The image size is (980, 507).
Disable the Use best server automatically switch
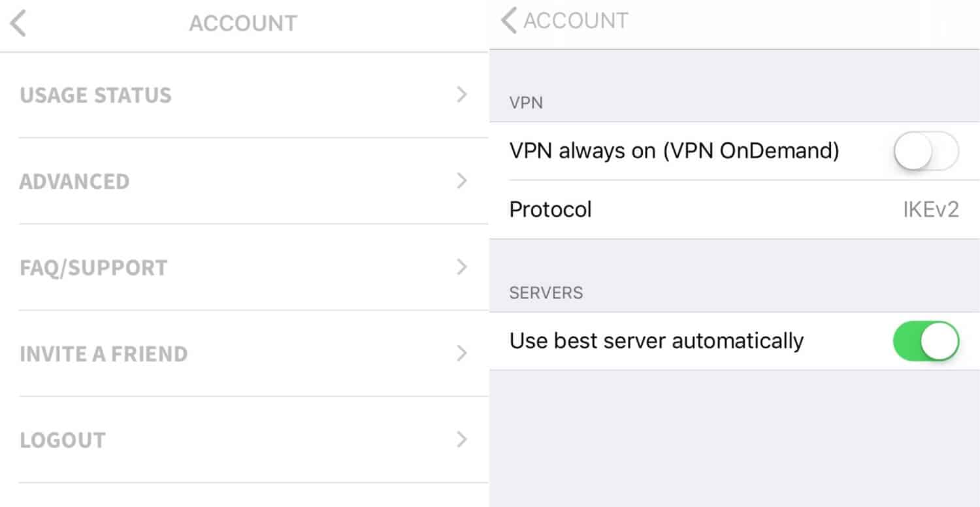point(926,340)
